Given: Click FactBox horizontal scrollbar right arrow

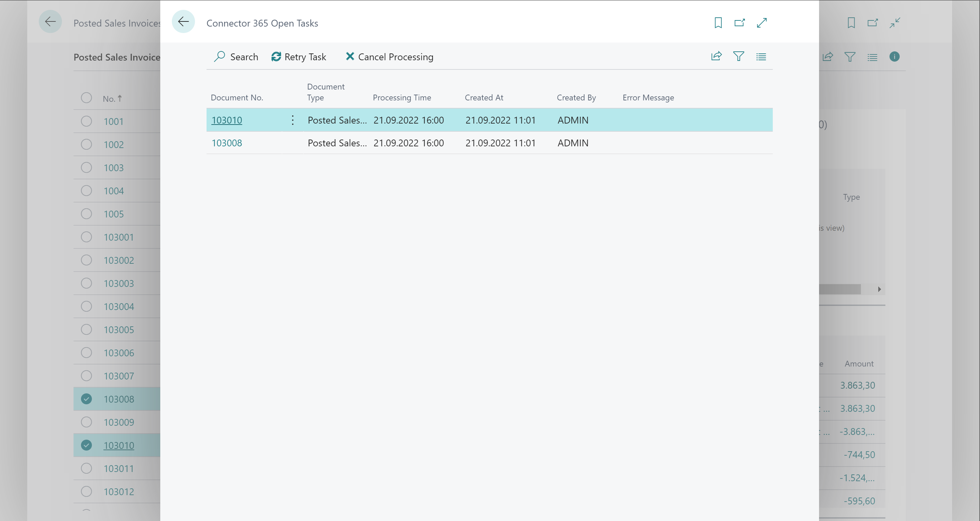Looking at the screenshot, I should coord(879,289).
